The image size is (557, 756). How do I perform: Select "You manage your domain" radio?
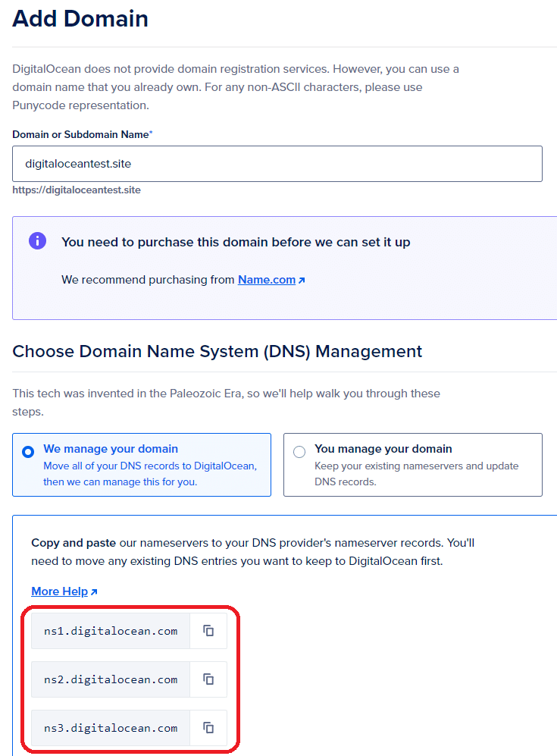pos(299,452)
